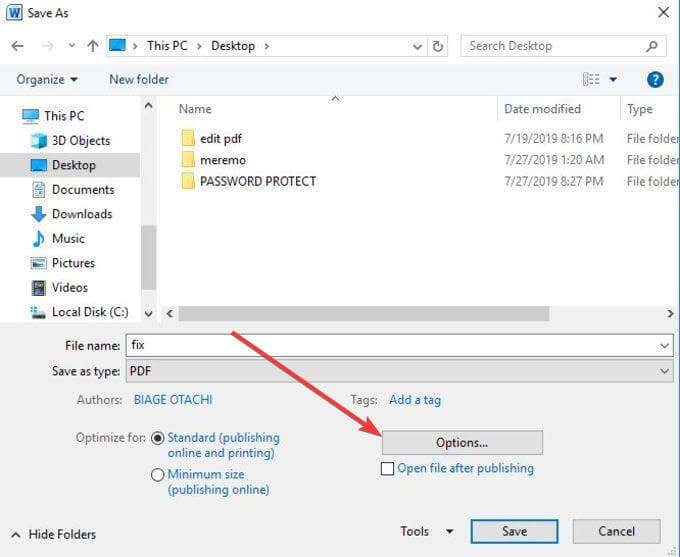This screenshot has height=557, width=680.
Task: Enable Open file after publishing
Action: [388, 469]
